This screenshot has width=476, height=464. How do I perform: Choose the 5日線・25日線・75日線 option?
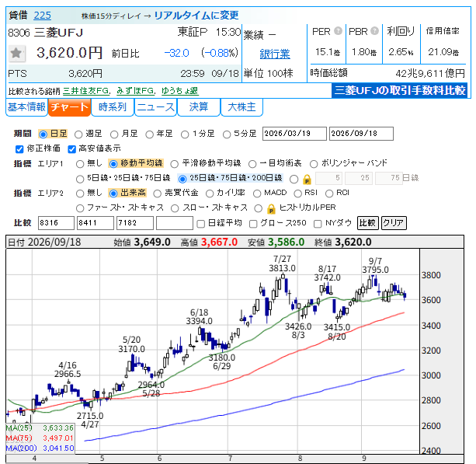click(80, 179)
